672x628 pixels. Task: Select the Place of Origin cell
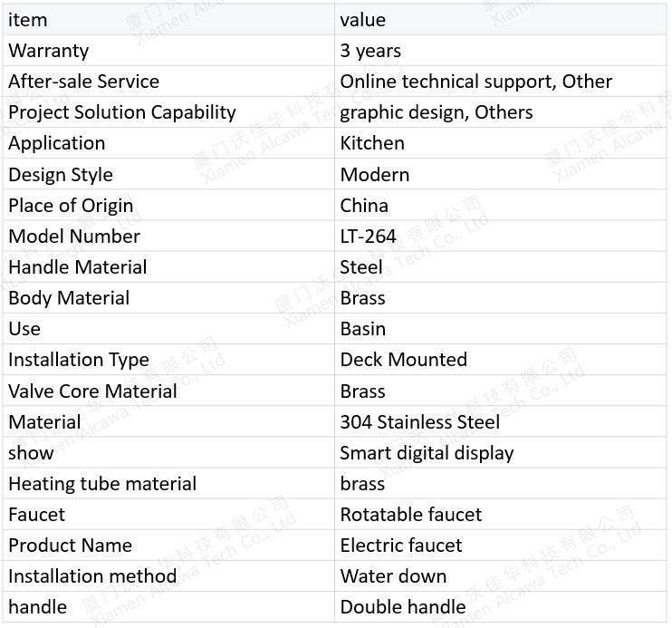click(168, 205)
